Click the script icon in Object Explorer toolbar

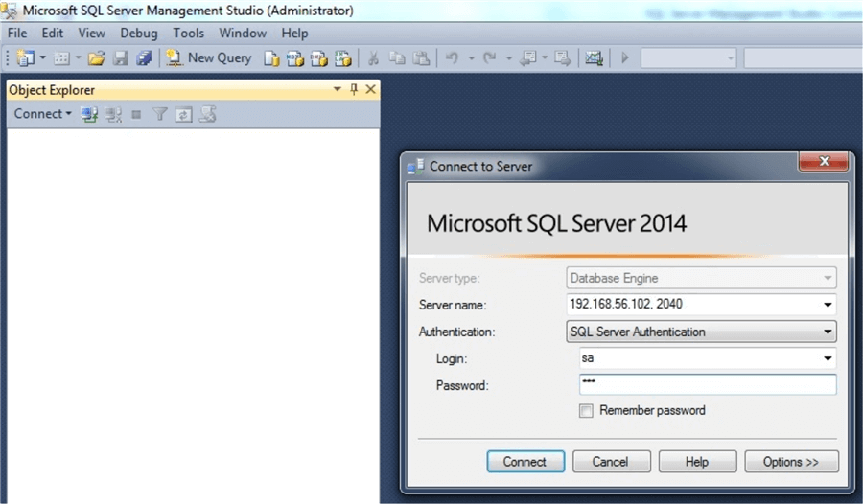[207, 114]
